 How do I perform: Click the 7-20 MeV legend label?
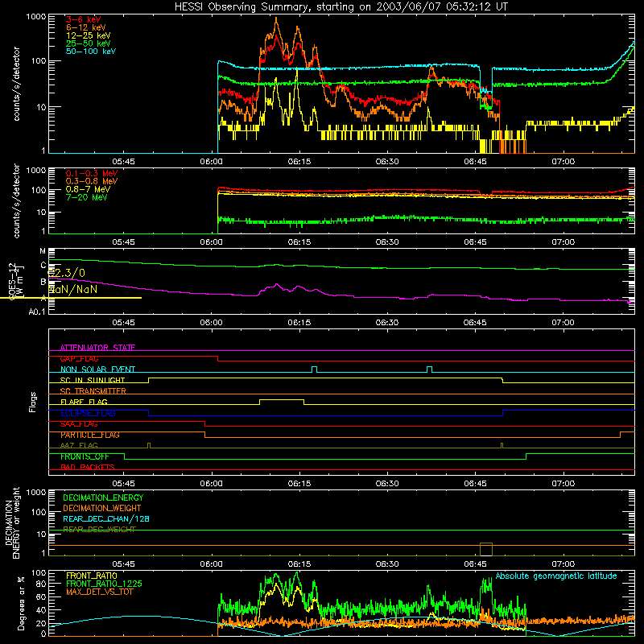tap(87, 197)
